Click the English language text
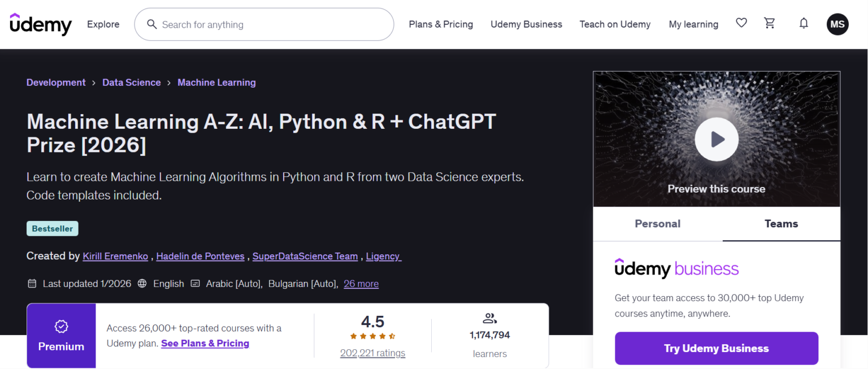The height and width of the screenshot is (369, 868). (x=168, y=284)
